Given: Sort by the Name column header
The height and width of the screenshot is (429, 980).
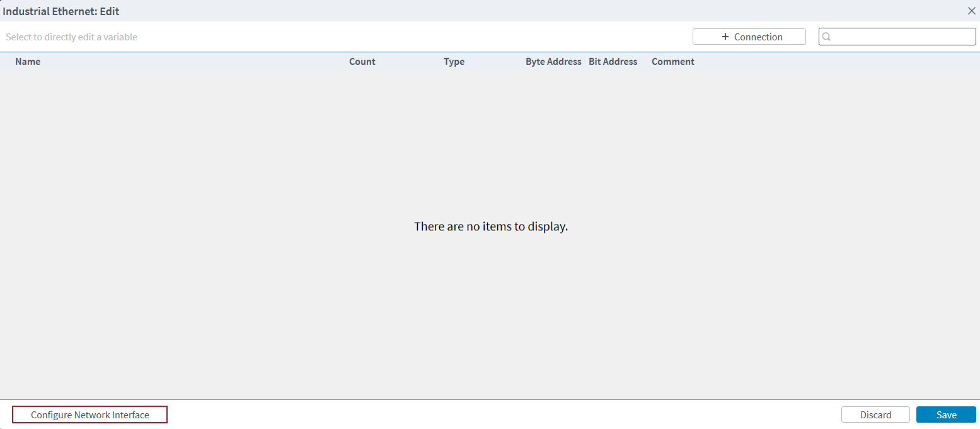Looking at the screenshot, I should 28,62.
